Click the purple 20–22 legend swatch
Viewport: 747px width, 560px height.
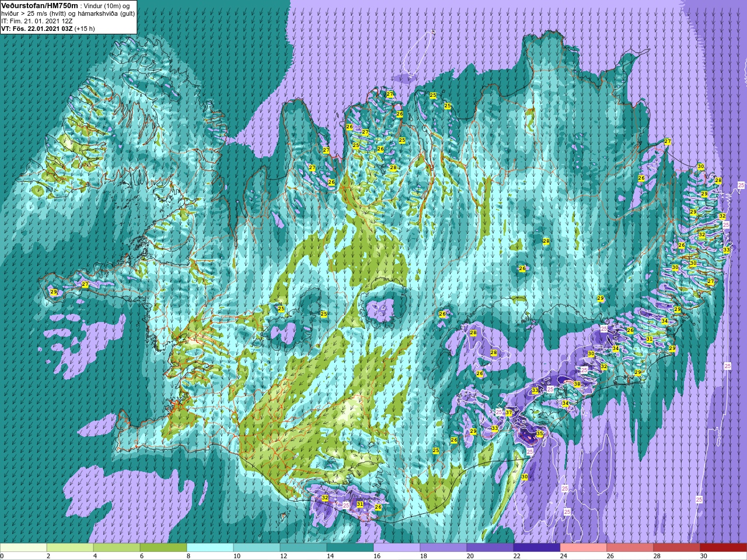click(x=490, y=548)
